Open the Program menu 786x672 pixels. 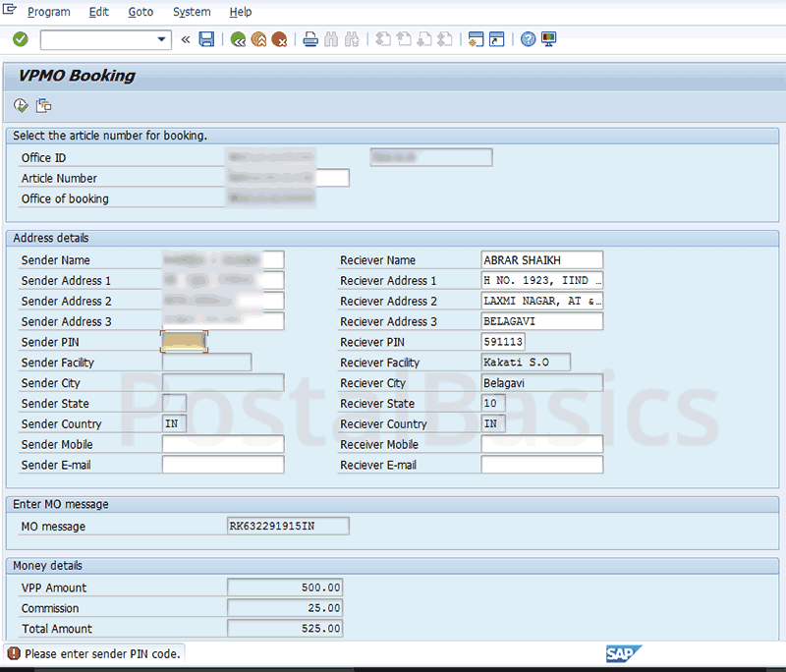coord(48,12)
